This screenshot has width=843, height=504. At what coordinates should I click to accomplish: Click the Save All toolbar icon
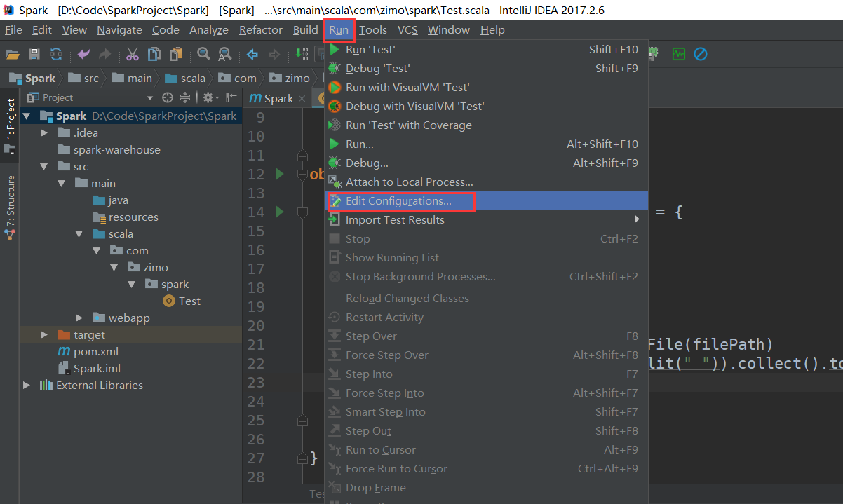click(34, 54)
